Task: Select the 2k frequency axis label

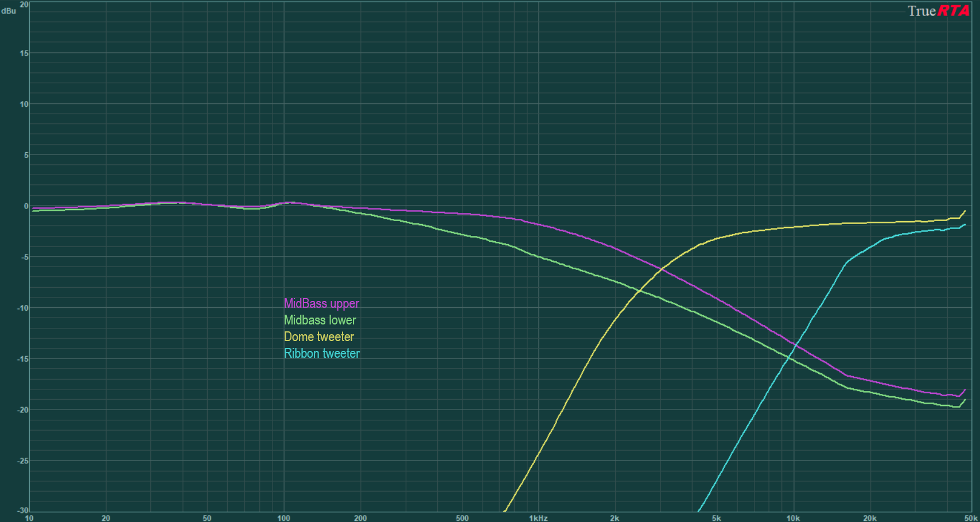Action: click(x=615, y=518)
